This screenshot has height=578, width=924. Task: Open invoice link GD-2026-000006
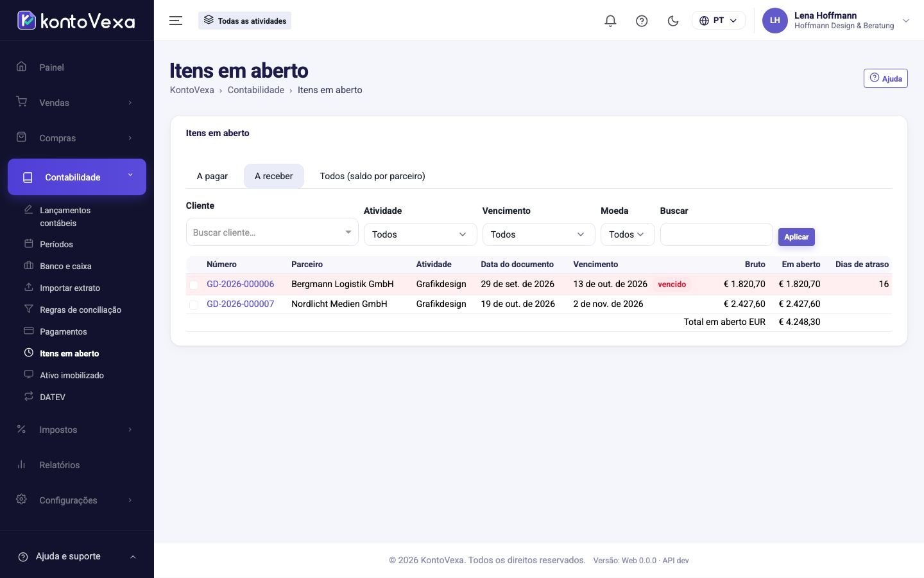point(240,284)
